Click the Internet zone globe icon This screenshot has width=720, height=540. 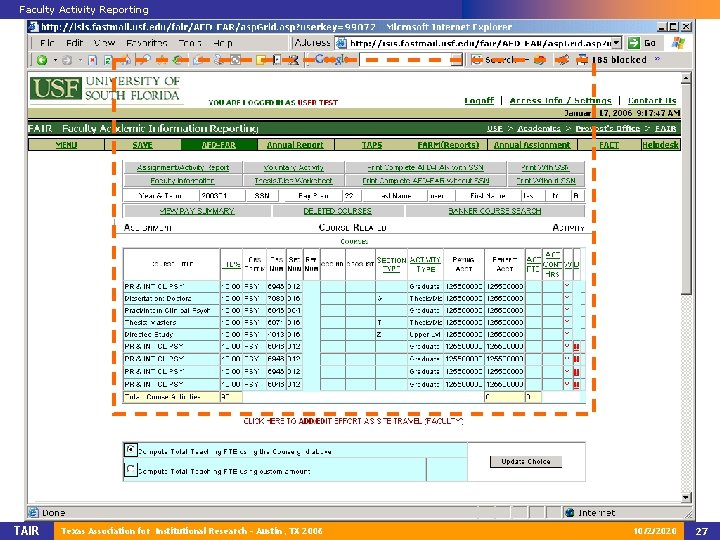tap(570, 512)
